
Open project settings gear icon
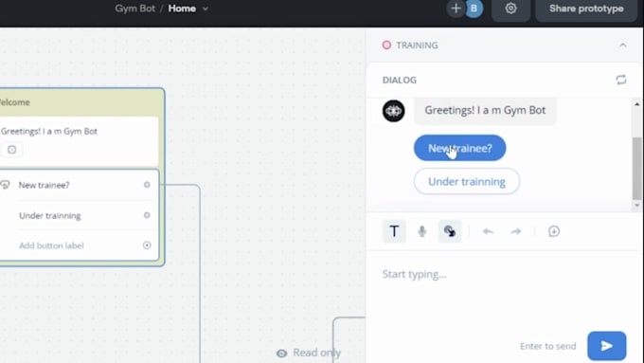(x=510, y=9)
